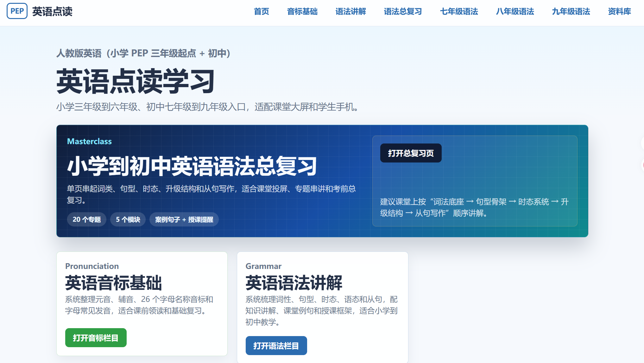Click the 英语语法讲解 card title
The width and height of the screenshot is (644, 363).
(x=294, y=283)
